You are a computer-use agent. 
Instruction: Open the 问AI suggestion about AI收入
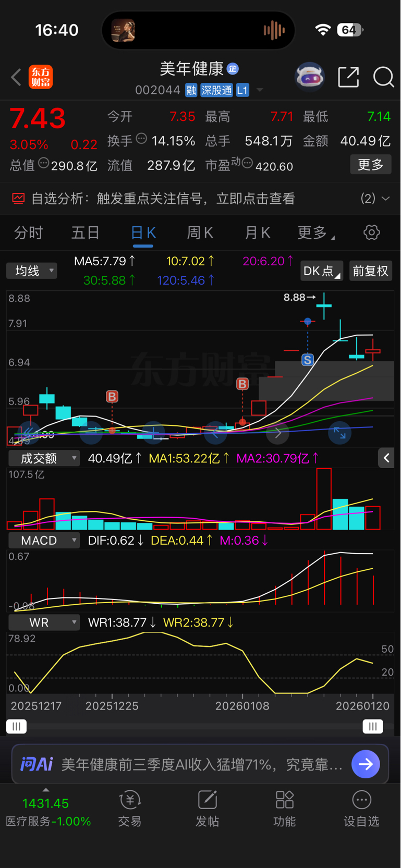pyautogui.click(x=202, y=764)
